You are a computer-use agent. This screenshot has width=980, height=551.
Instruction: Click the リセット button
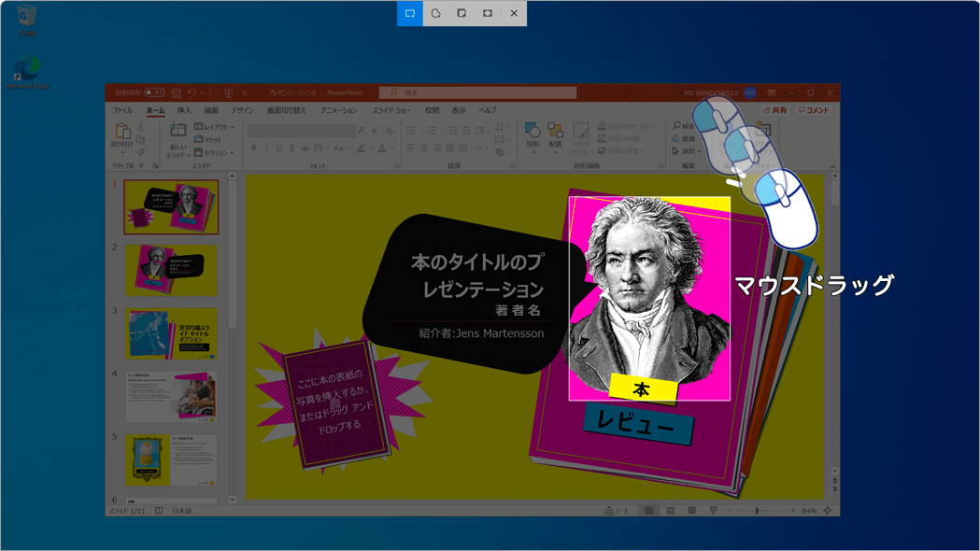(208, 140)
